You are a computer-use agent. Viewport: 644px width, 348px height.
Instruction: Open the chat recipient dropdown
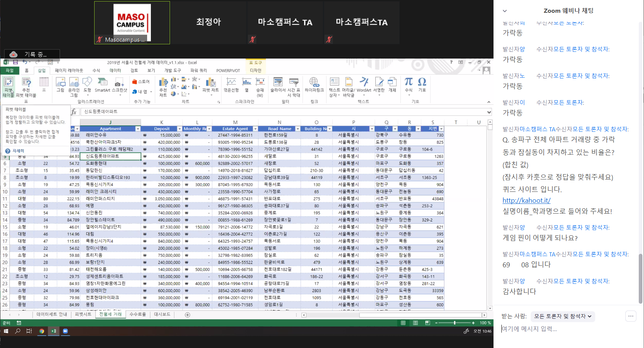point(563,316)
